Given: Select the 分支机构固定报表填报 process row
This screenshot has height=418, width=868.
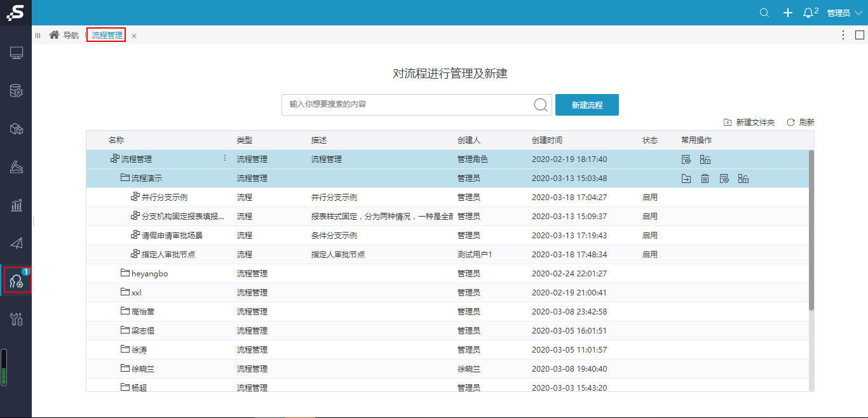Looking at the screenshot, I should [448, 217].
